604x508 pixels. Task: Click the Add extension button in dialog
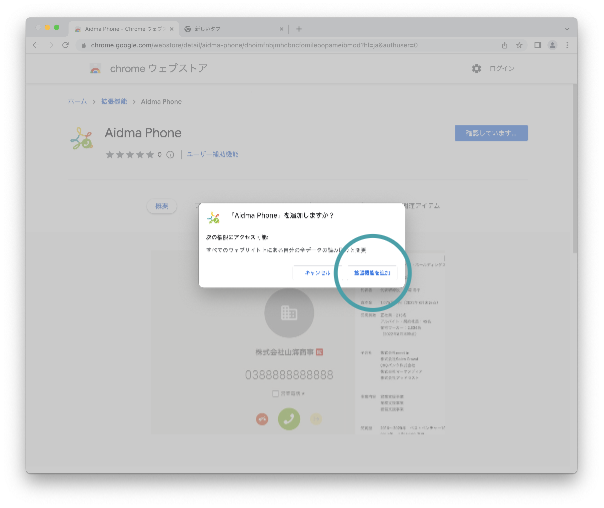pyautogui.click(x=372, y=273)
